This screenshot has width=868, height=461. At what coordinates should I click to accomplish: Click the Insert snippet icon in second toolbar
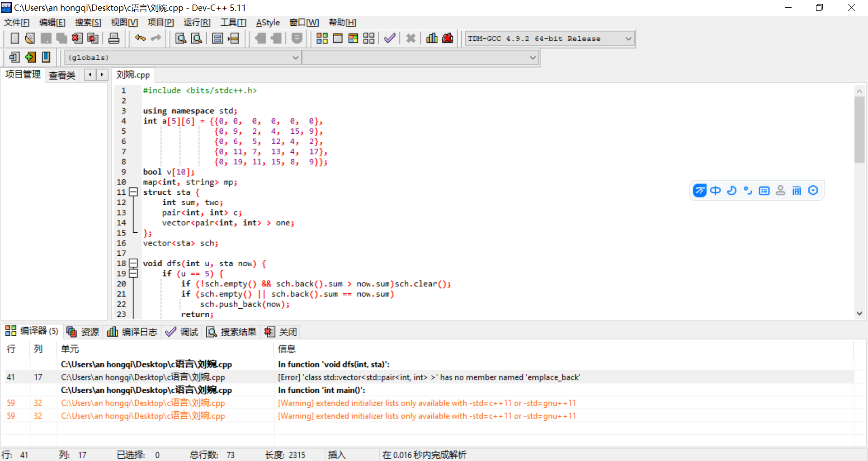(x=14, y=57)
